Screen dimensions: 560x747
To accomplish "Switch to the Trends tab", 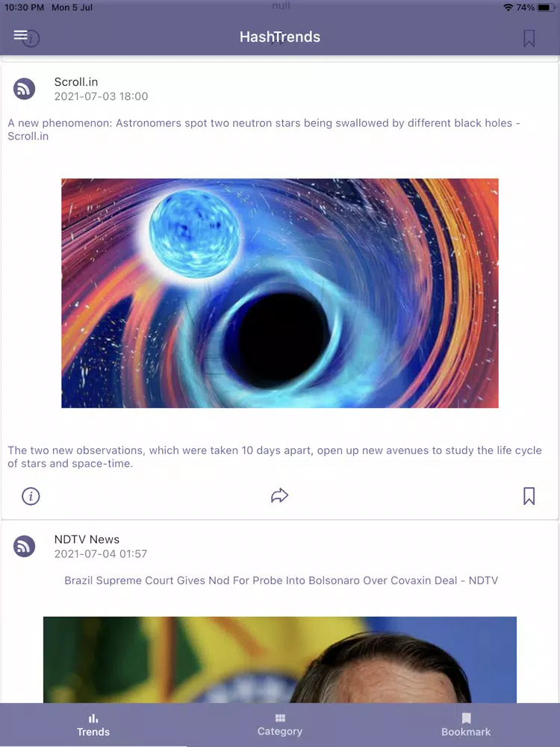I will [93, 725].
